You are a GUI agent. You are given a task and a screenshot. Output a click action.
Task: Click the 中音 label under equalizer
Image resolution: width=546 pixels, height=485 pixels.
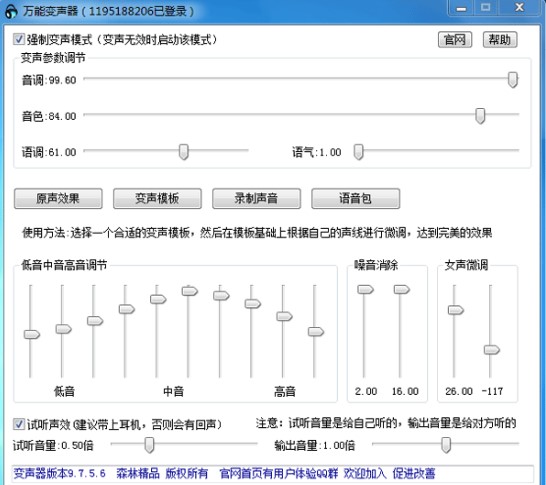coord(173,391)
